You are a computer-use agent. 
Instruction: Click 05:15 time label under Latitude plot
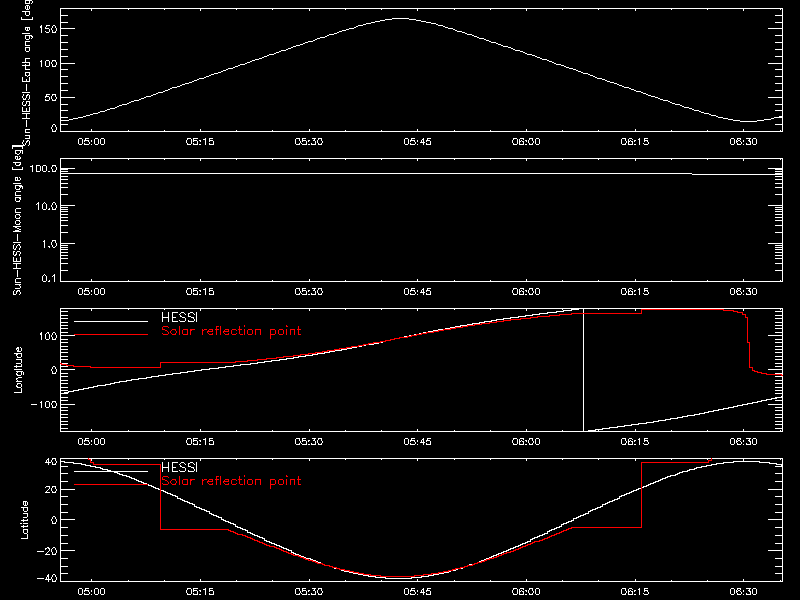coord(200,592)
